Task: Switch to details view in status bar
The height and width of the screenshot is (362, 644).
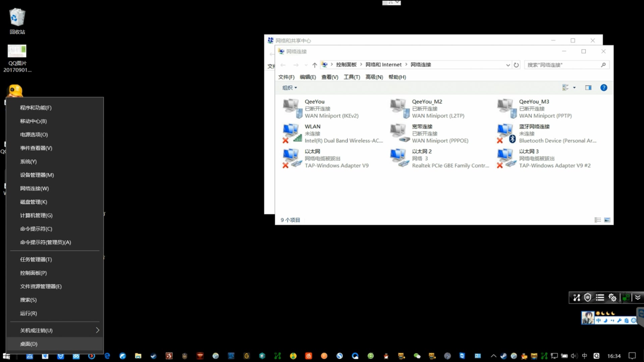Action: point(597,220)
